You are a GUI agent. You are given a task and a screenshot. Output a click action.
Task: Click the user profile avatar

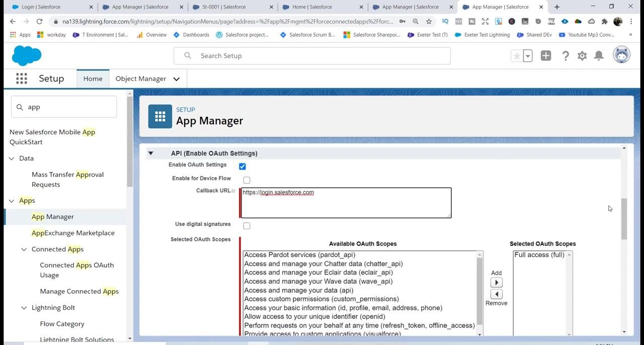(622, 55)
